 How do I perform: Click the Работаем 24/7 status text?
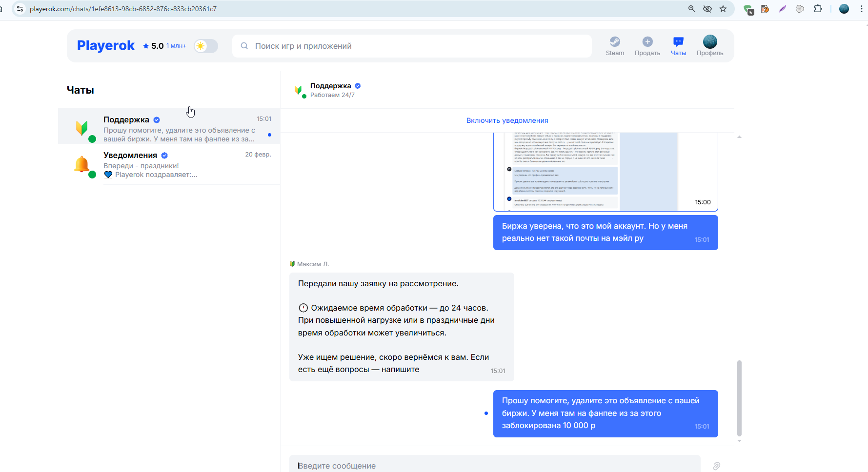click(332, 95)
